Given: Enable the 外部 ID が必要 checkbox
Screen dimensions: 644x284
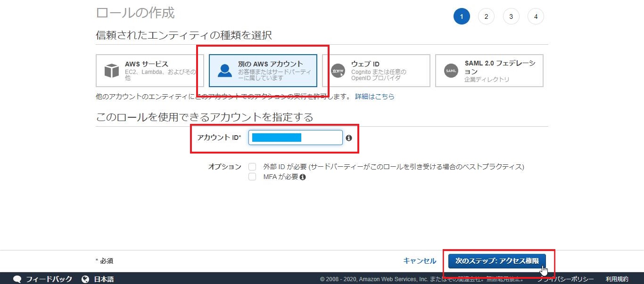Looking at the screenshot, I should tap(253, 167).
